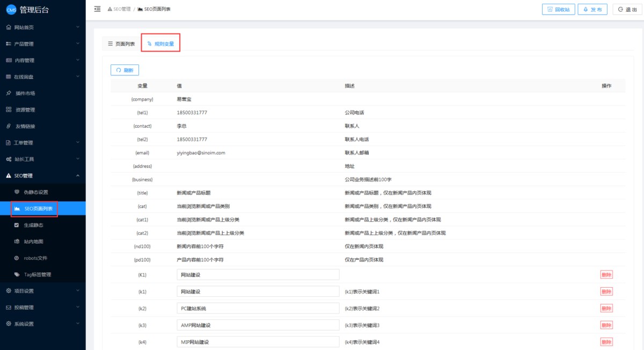Collapse sidebar using the menu fold icon
The width and height of the screenshot is (644, 350).
tap(97, 9)
